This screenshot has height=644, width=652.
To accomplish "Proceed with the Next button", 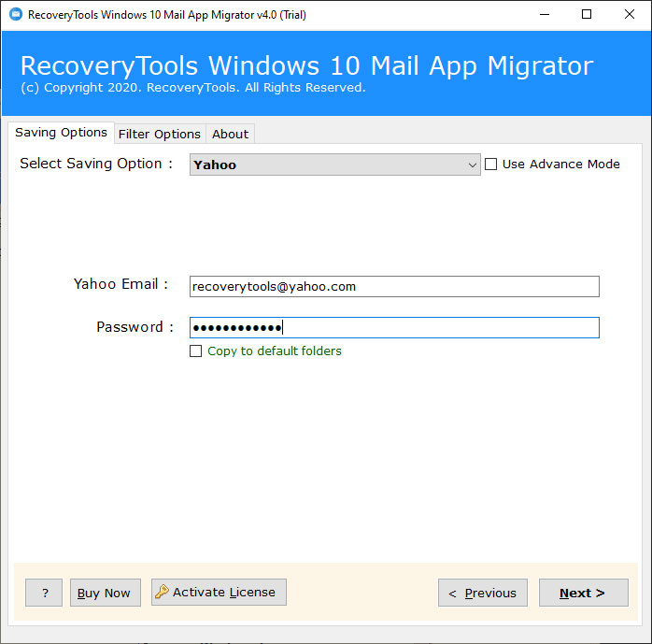I will tap(584, 593).
